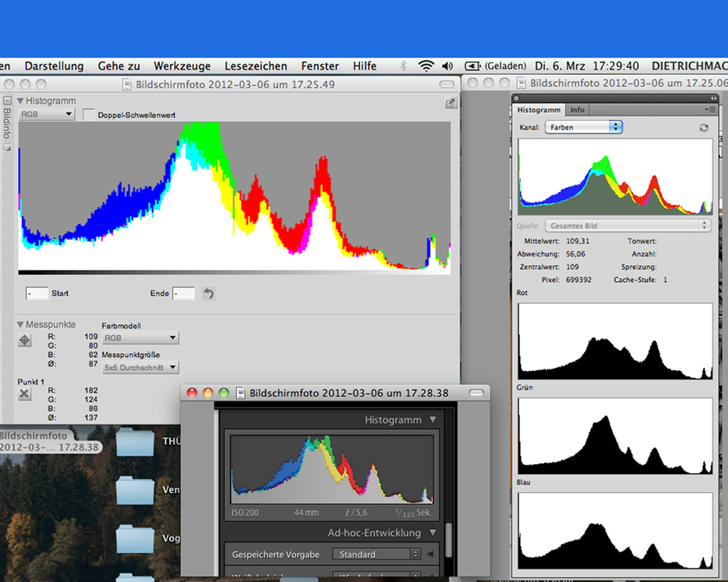Click the THÜ folder icon on desktop
This screenshot has width=728, height=582.
coord(135,443)
